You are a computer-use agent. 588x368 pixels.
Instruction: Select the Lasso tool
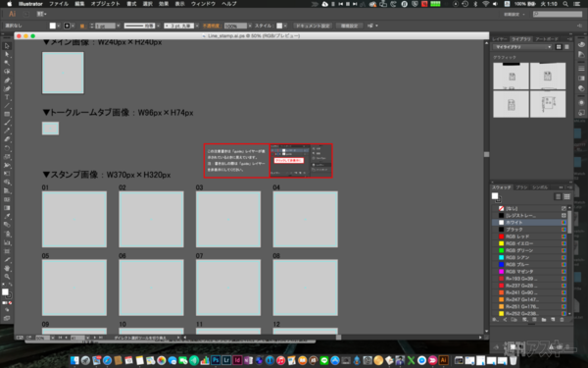coord(7,72)
